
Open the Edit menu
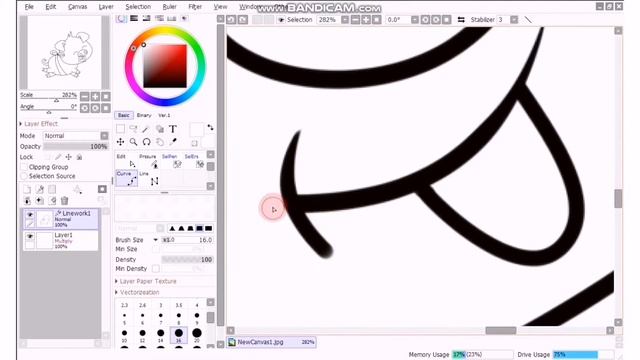tap(51, 7)
